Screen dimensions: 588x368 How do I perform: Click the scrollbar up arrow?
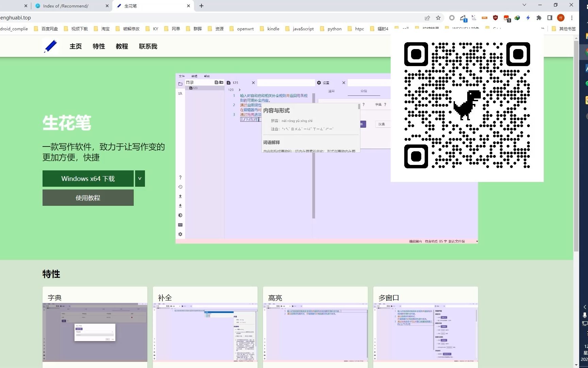[x=576, y=37]
